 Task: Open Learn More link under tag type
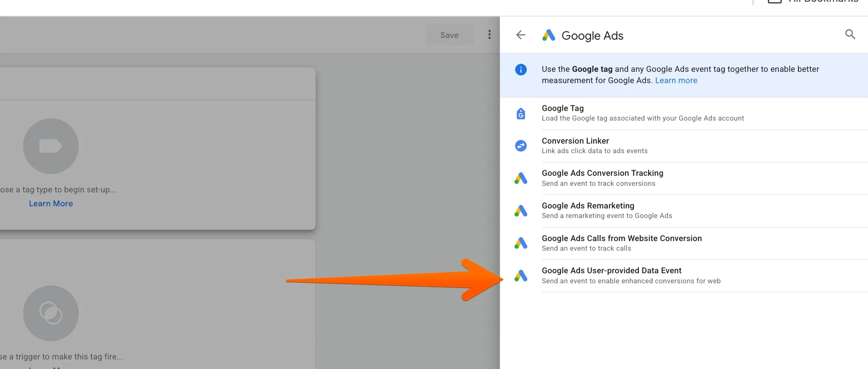[x=51, y=204]
